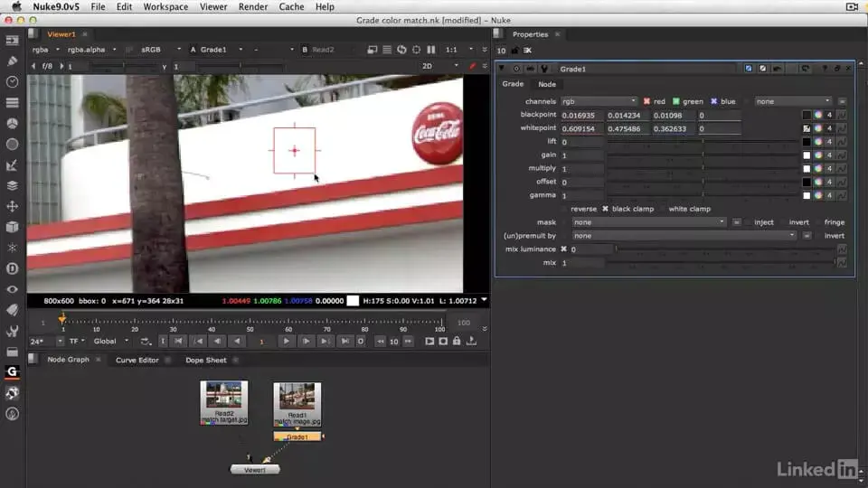Open the Merge nodes layers icon
Screen dimensions: 868x488
click(12, 185)
